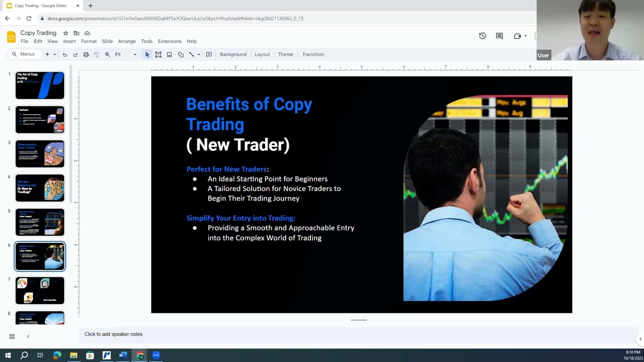Screen dimensions: 644x362
Task: Open the Tools menu
Action: (147, 41)
